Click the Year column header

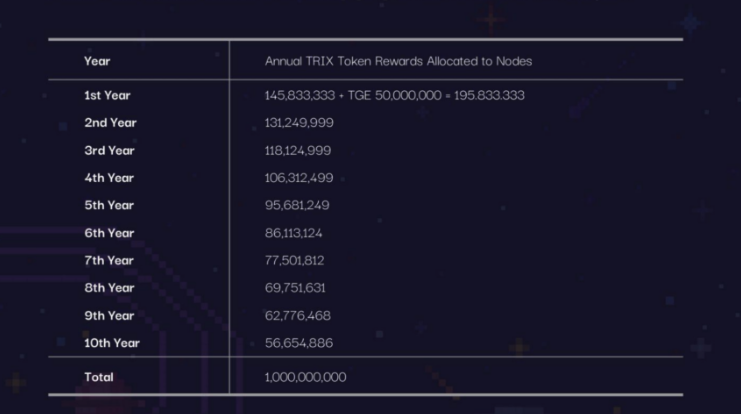(x=97, y=61)
